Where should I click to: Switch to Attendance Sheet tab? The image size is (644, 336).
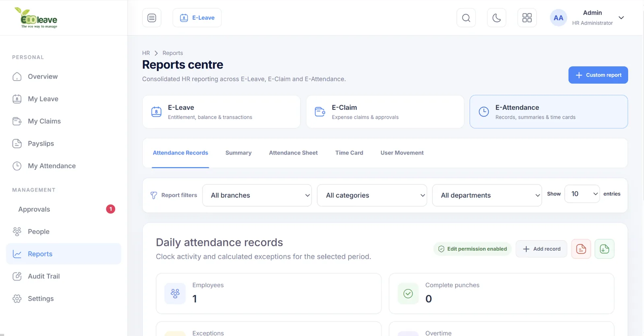coord(293,153)
